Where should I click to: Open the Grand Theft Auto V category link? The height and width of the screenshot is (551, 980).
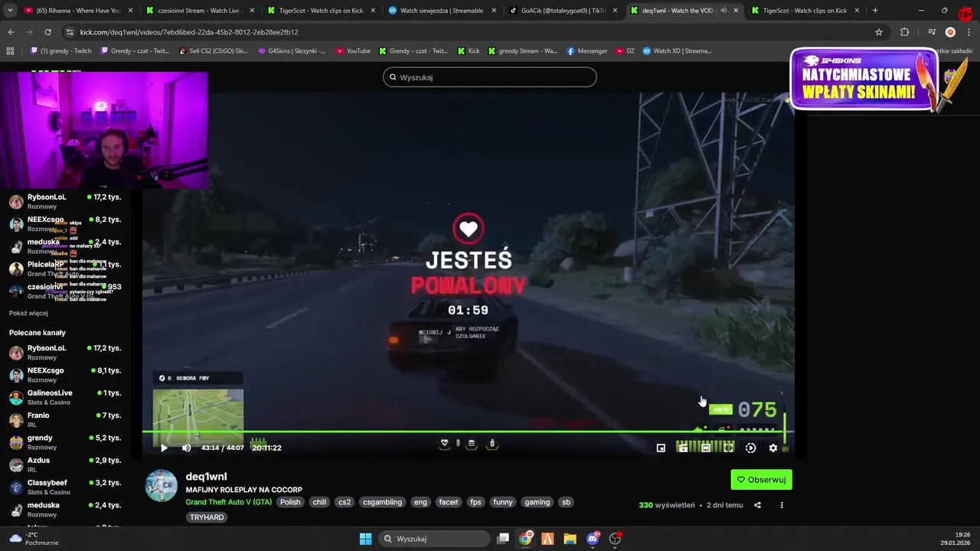pos(228,502)
